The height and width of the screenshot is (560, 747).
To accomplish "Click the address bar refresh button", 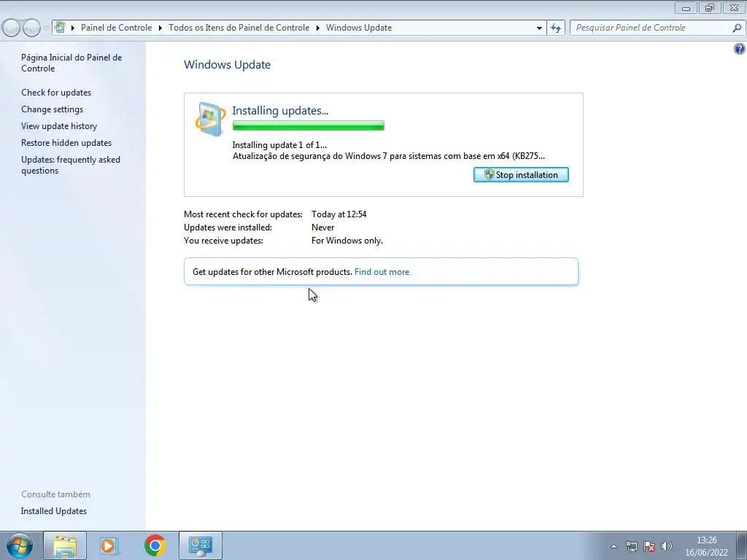I will point(556,28).
